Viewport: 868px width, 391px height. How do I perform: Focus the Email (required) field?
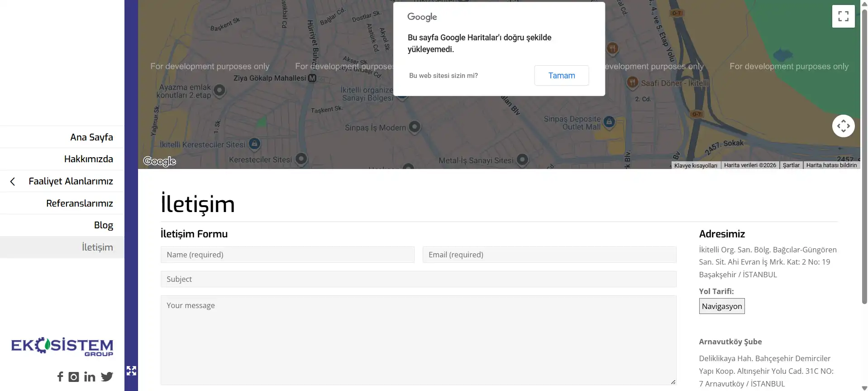pos(549,255)
